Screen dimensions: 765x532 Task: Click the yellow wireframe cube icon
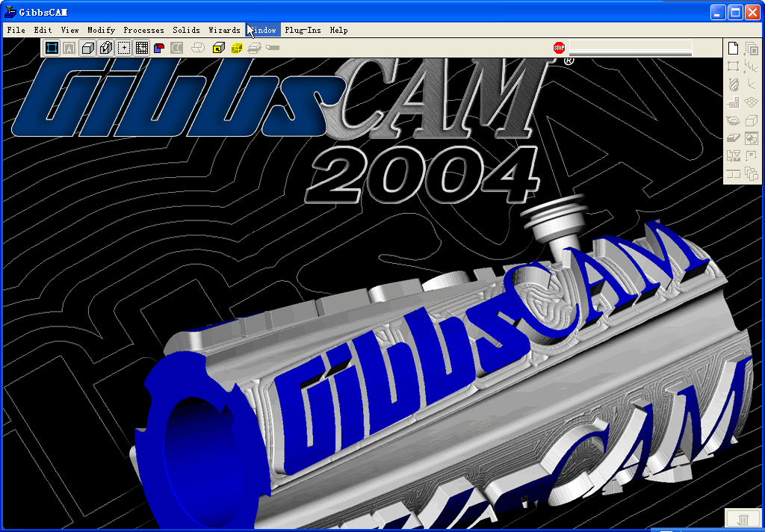click(237, 48)
